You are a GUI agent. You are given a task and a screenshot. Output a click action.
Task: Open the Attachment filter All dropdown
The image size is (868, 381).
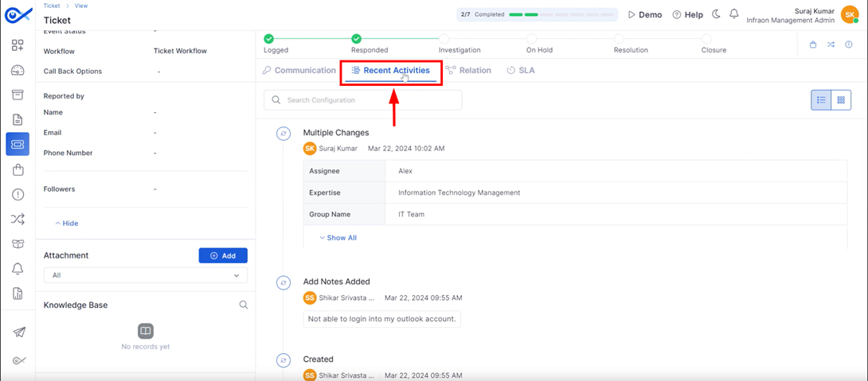point(146,275)
